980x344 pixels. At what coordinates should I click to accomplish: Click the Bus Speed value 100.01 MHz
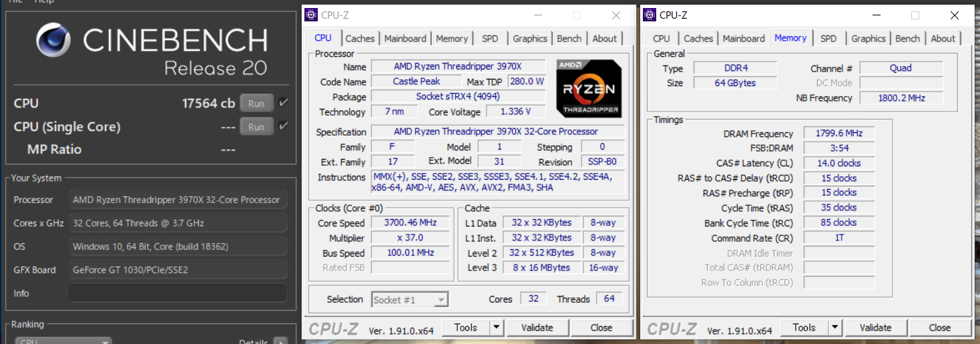coord(410,253)
